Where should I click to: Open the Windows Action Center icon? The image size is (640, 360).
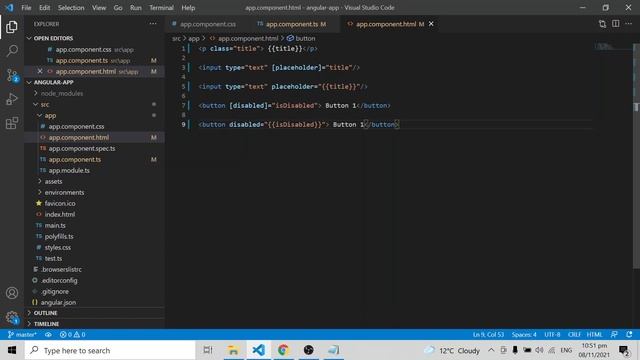(624, 350)
